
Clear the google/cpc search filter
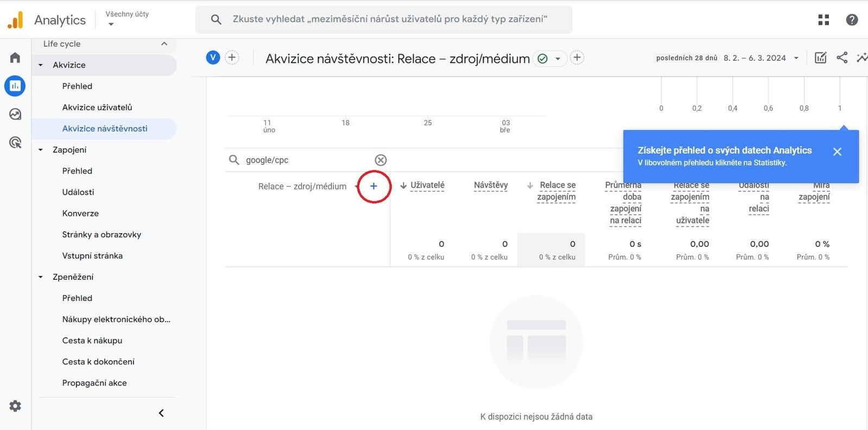[381, 160]
